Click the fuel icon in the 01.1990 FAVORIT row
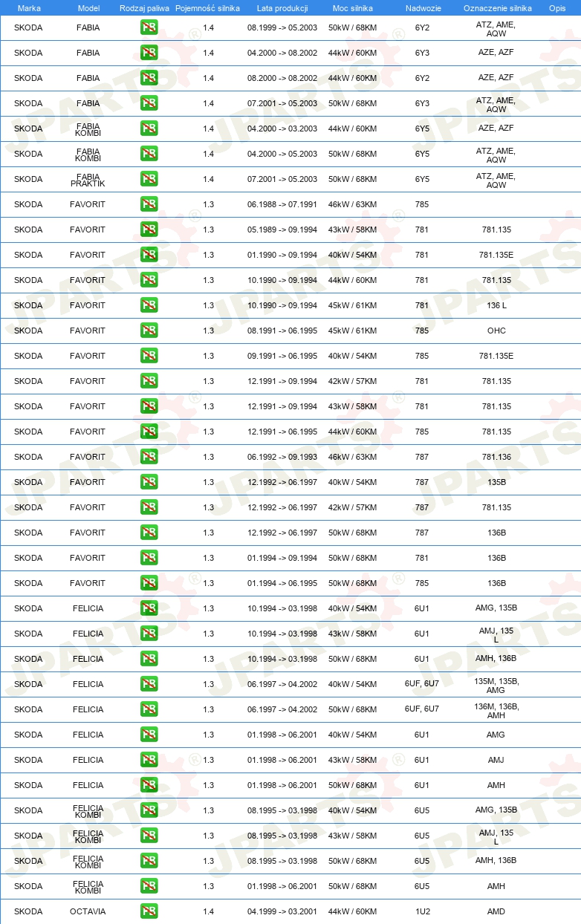Viewport: 581px width, 924px height. pyautogui.click(x=149, y=255)
